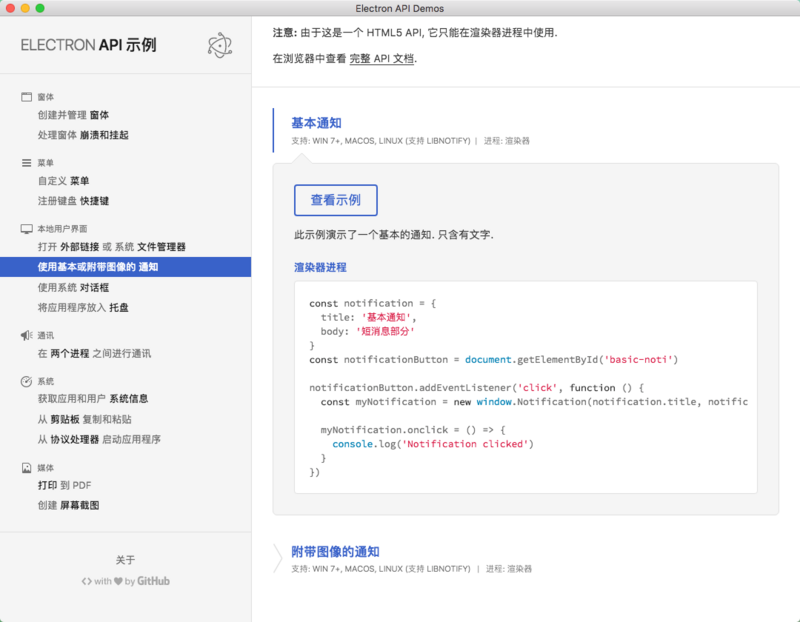
Task: Click the picture icon beside 媒体
Action: [x=27, y=467]
